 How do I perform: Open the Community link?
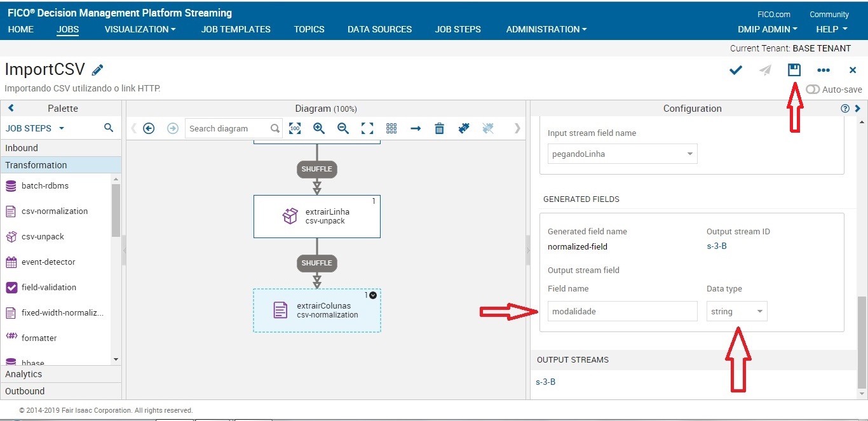(x=829, y=13)
